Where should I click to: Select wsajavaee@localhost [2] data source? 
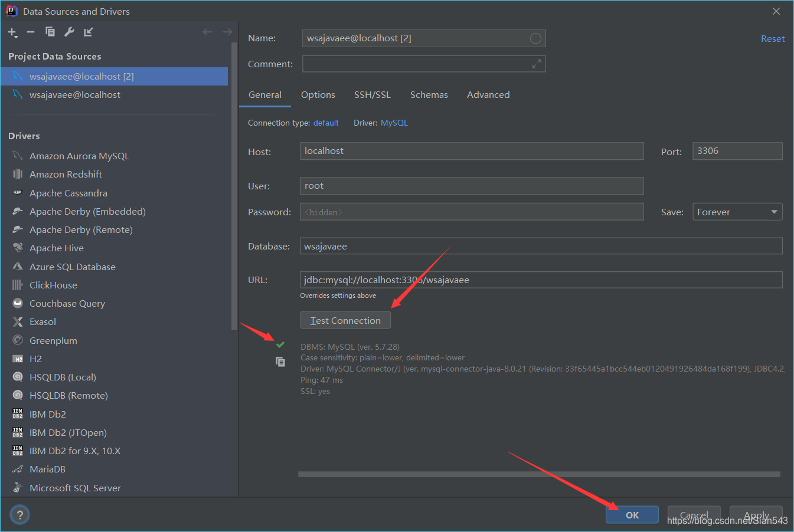coord(115,76)
